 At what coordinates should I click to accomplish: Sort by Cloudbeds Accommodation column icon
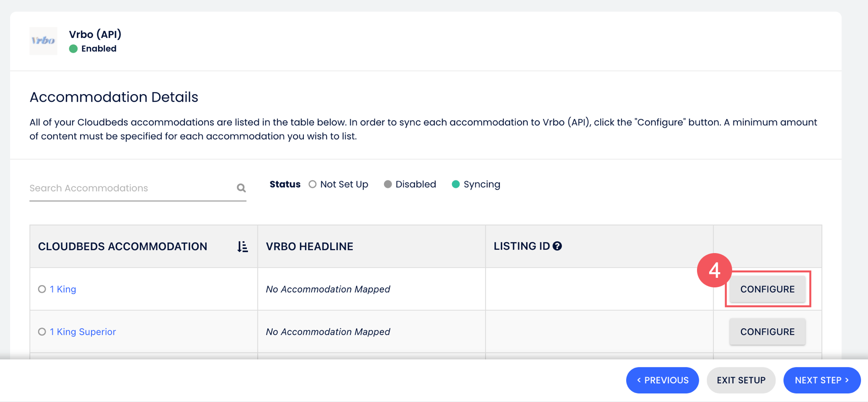[243, 247]
